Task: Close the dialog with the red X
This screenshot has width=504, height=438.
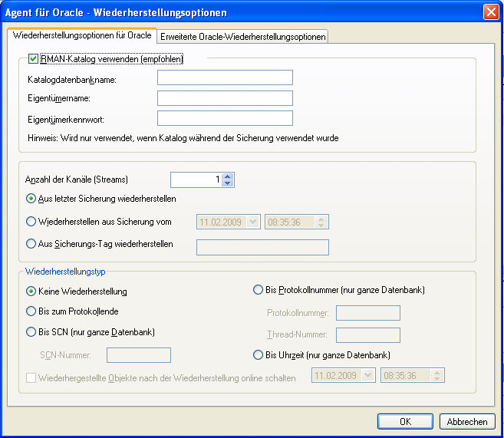Action: pos(491,13)
